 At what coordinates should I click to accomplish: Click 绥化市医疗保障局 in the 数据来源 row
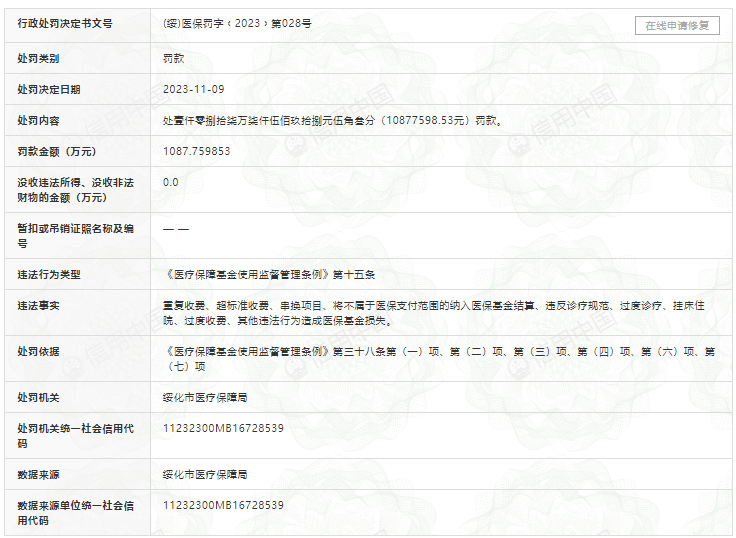(205, 474)
